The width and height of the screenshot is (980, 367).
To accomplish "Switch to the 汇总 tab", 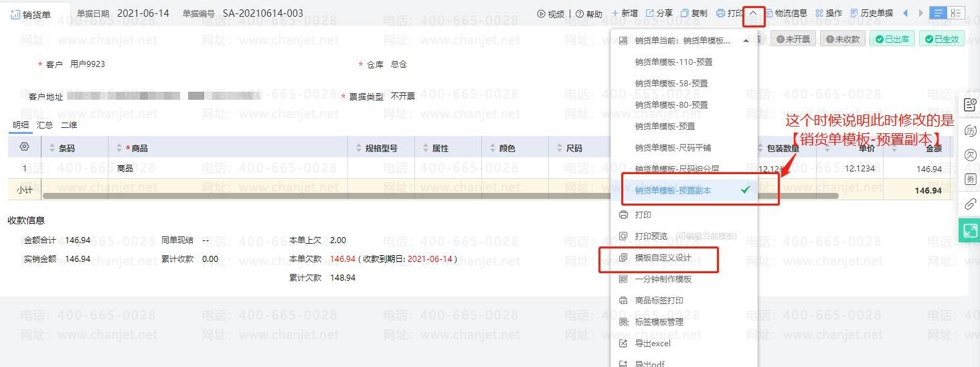I will point(45,125).
